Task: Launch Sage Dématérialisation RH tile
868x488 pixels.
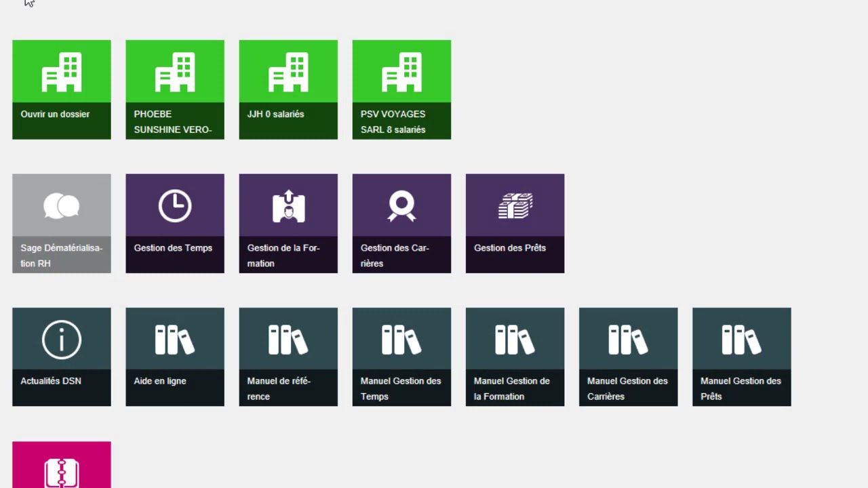Action: 62,224
